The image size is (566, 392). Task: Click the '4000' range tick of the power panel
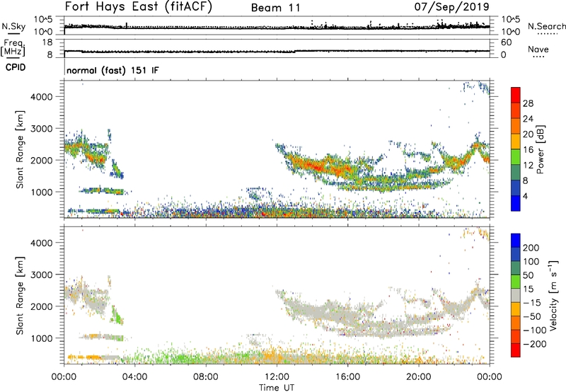42,97
